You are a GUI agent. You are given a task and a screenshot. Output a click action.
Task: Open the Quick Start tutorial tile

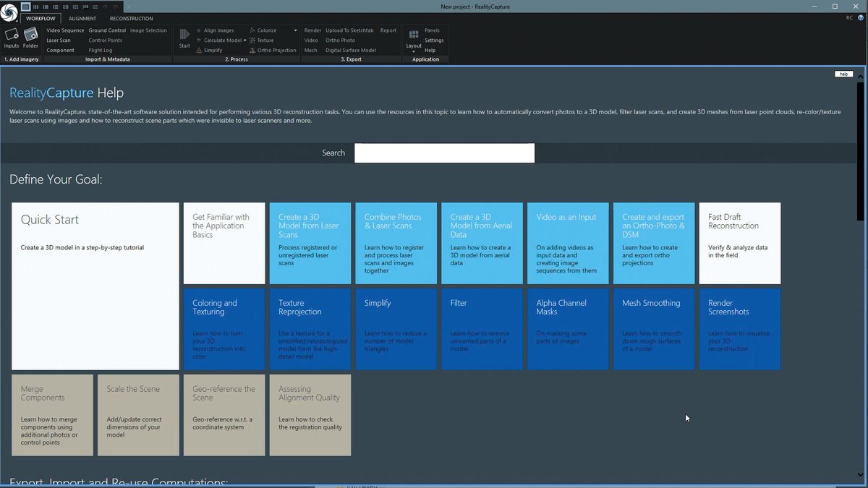[95, 286]
